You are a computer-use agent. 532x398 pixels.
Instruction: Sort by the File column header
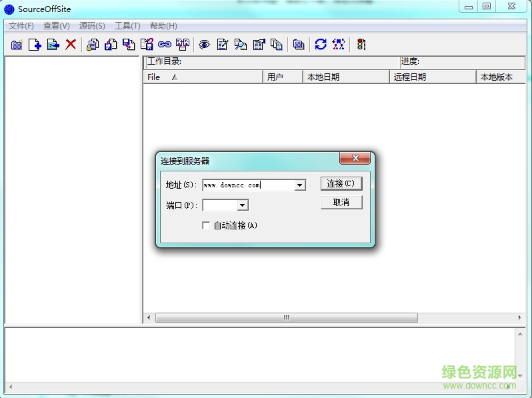pos(203,77)
